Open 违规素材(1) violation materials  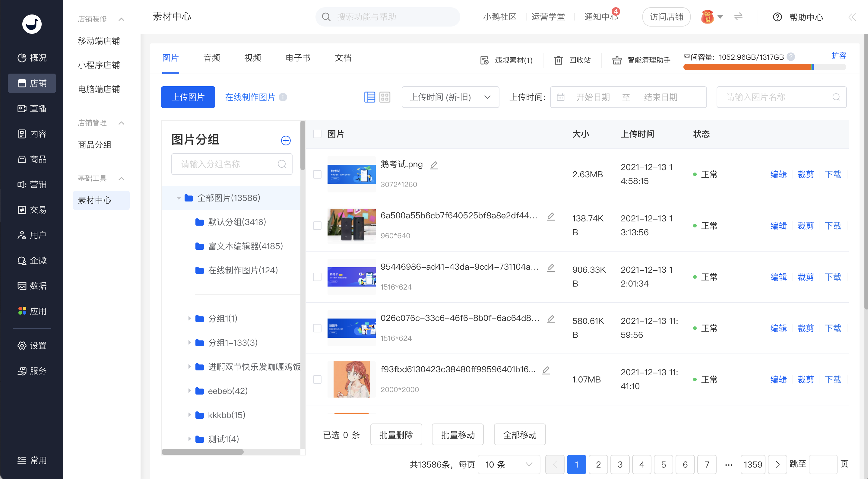(x=506, y=60)
